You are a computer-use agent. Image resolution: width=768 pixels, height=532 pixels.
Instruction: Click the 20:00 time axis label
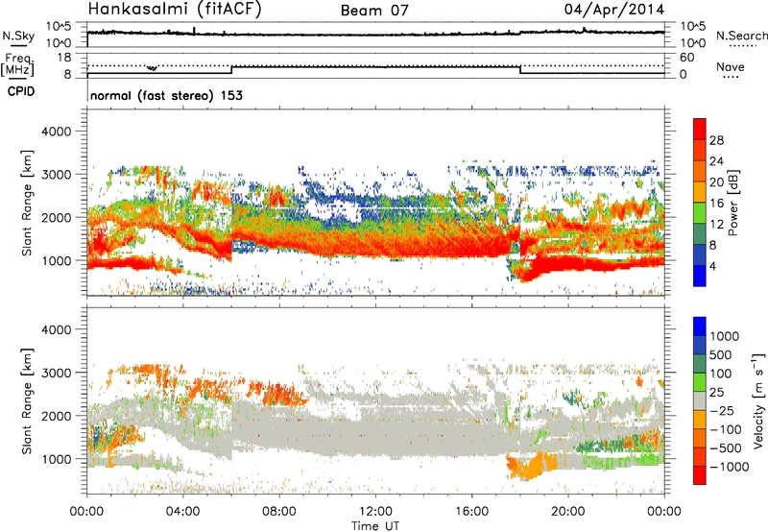(x=567, y=512)
